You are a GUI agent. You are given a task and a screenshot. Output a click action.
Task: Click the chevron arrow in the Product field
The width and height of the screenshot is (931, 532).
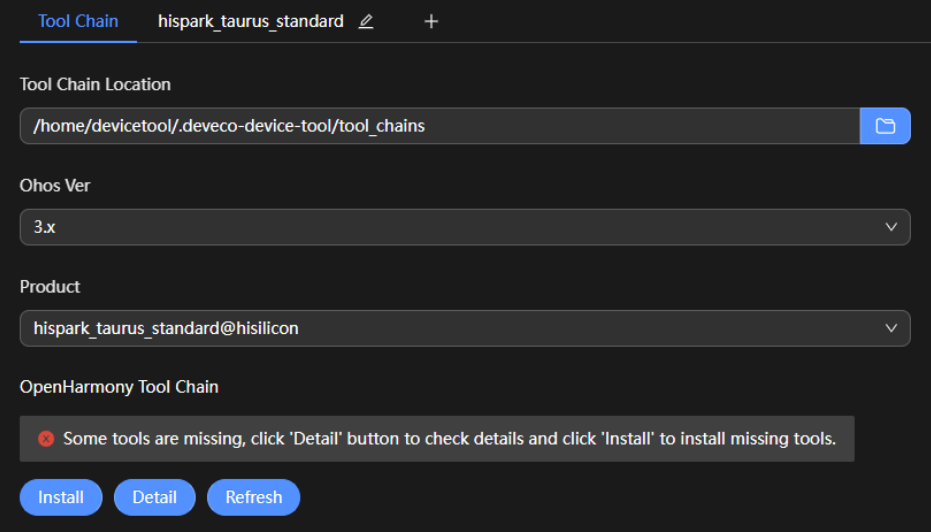pyautogui.click(x=892, y=328)
